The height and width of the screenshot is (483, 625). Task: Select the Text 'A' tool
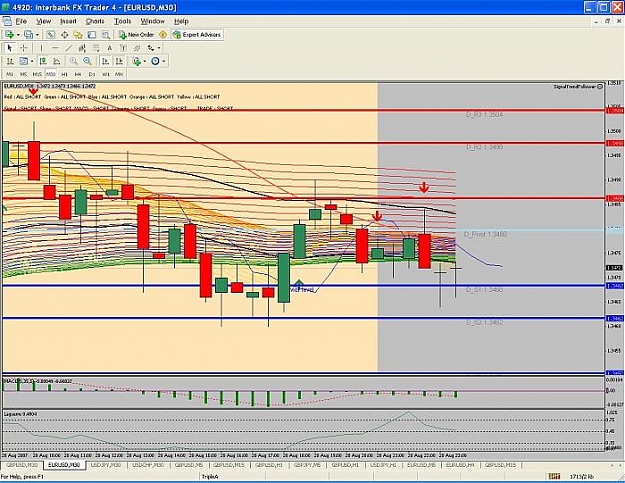[110, 48]
